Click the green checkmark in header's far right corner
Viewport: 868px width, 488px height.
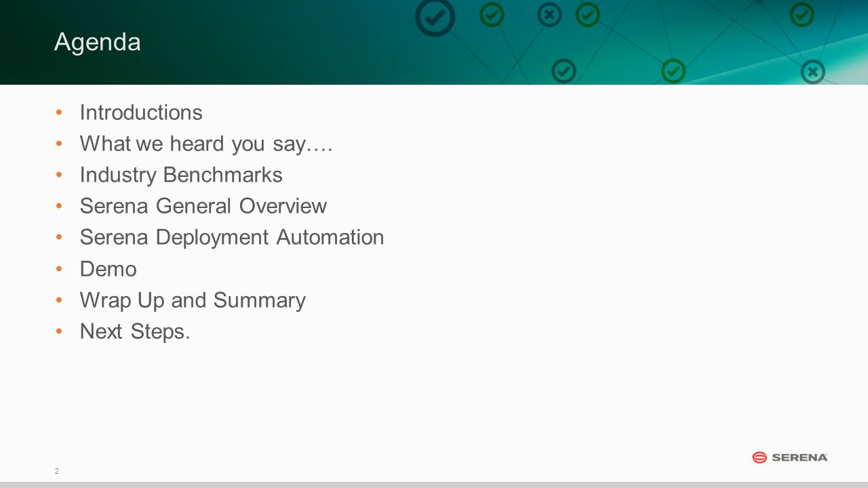[x=802, y=14]
